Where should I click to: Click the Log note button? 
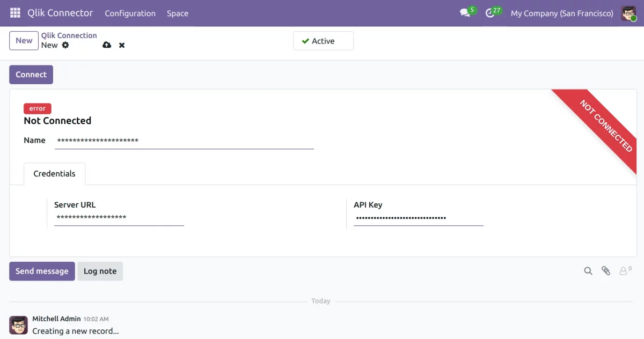pos(100,271)
